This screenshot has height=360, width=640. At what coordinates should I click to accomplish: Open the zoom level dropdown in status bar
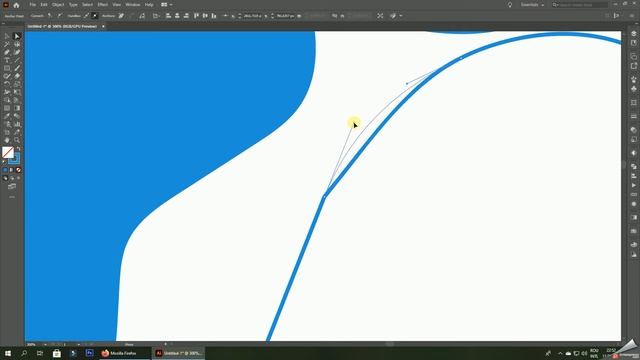pos(45,344)
